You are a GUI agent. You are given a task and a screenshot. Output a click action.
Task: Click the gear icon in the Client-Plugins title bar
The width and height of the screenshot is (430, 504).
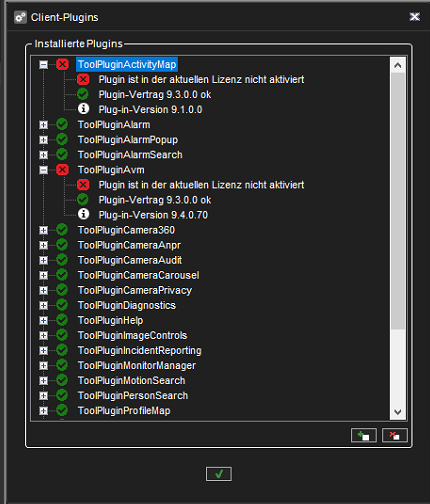click(20, 17)
